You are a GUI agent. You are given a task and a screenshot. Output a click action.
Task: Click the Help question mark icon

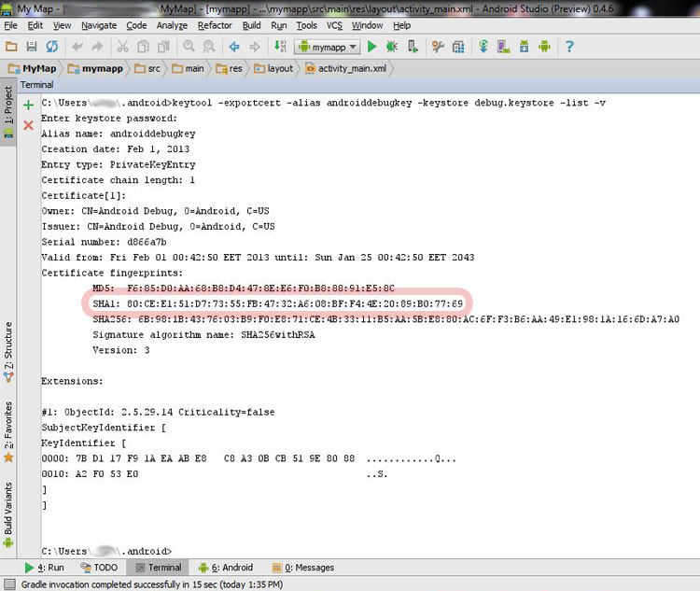pos(569,47)
